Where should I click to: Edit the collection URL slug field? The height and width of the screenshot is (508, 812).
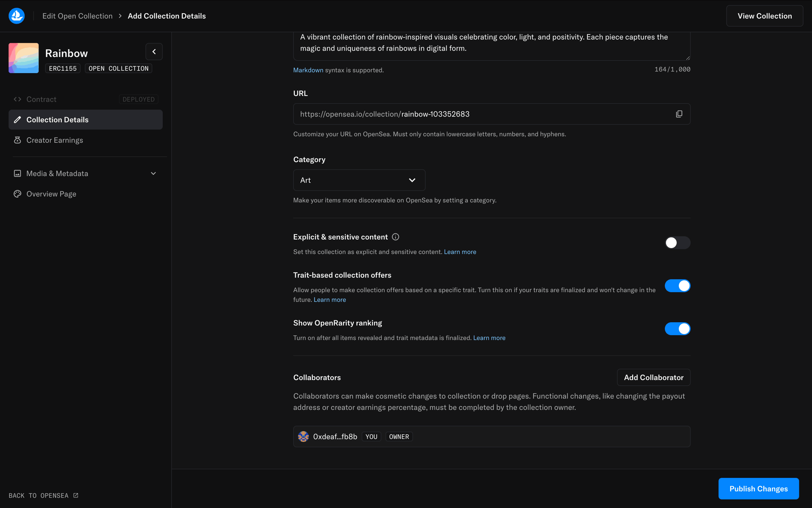click(x=491, y=114)
